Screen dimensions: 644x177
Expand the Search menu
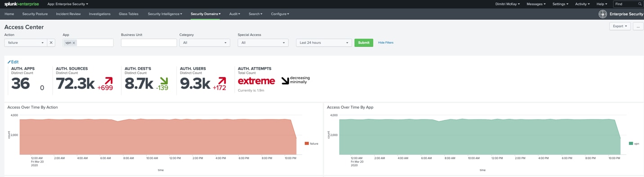click(x=255, y=14)
